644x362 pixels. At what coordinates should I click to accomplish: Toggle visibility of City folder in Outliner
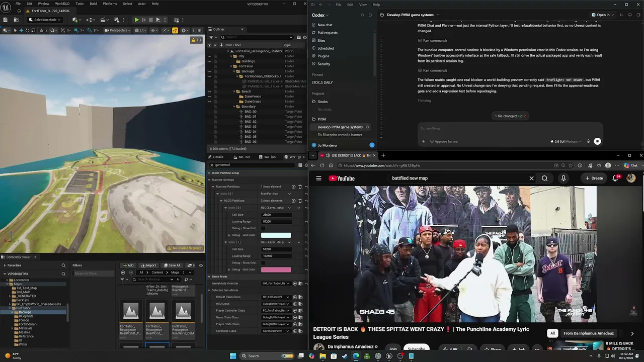[x=209, y=56]
